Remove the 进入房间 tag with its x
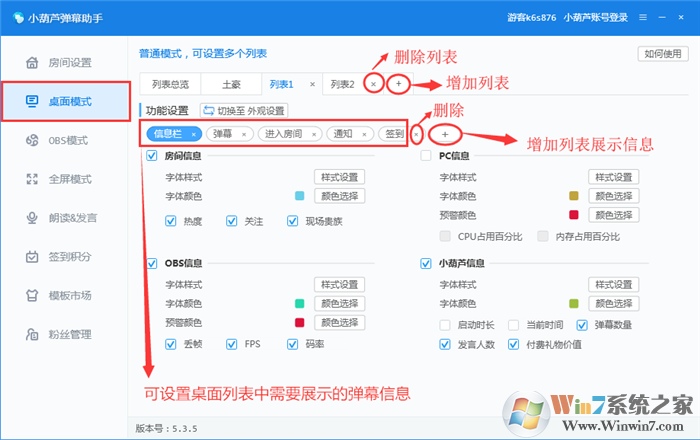The width and height of the screenshot is (700, 440). click(314, 134)
